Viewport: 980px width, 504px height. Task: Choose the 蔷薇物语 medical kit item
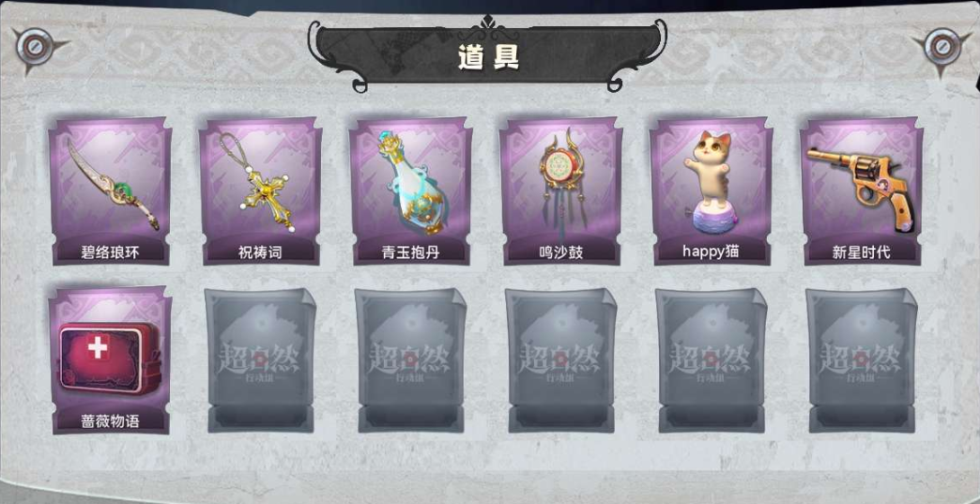coord(110,360)
